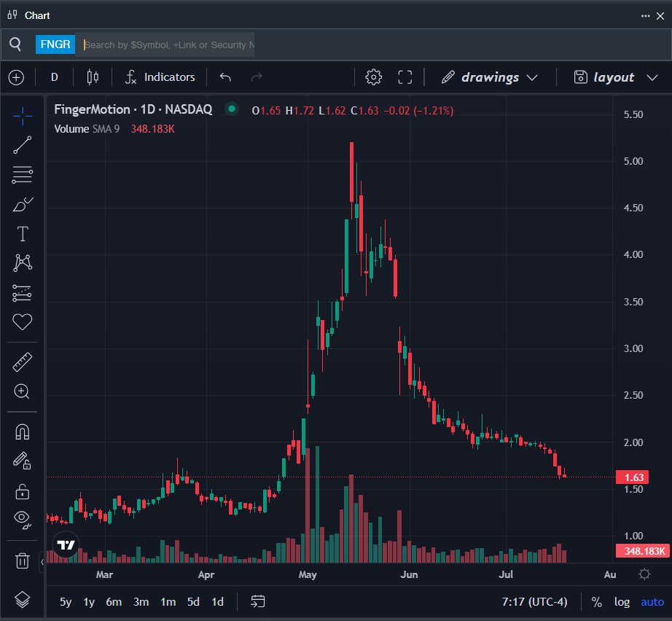This screenshot has height=621, width=672.
Task: Toggle percent scale mode
Action: coord(597,602)
